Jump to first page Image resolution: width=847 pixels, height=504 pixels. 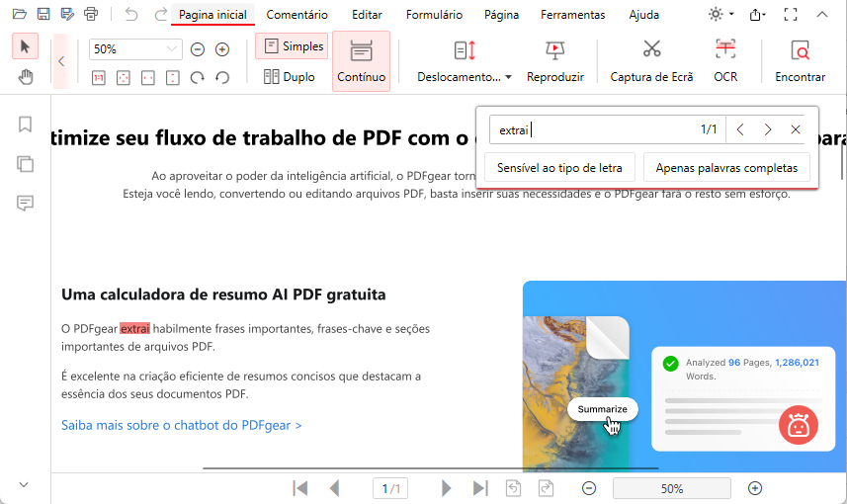[299, 488]
